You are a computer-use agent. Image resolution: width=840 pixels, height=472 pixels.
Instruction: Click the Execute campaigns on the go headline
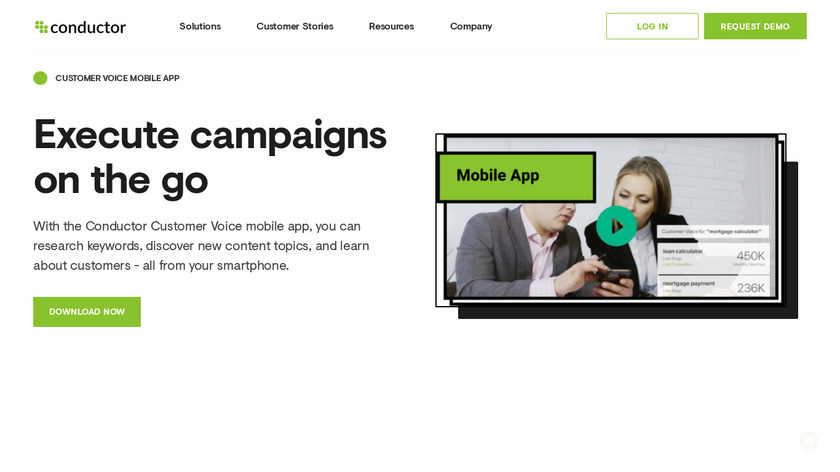click(210, 156)
